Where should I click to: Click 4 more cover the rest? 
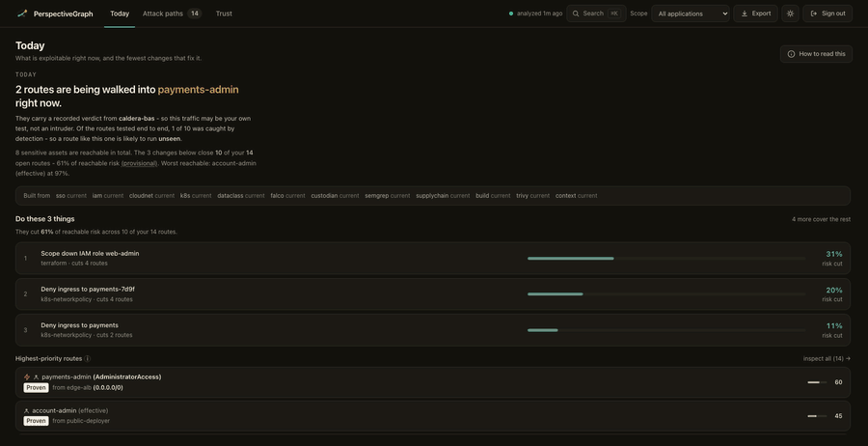pos(821,219)
